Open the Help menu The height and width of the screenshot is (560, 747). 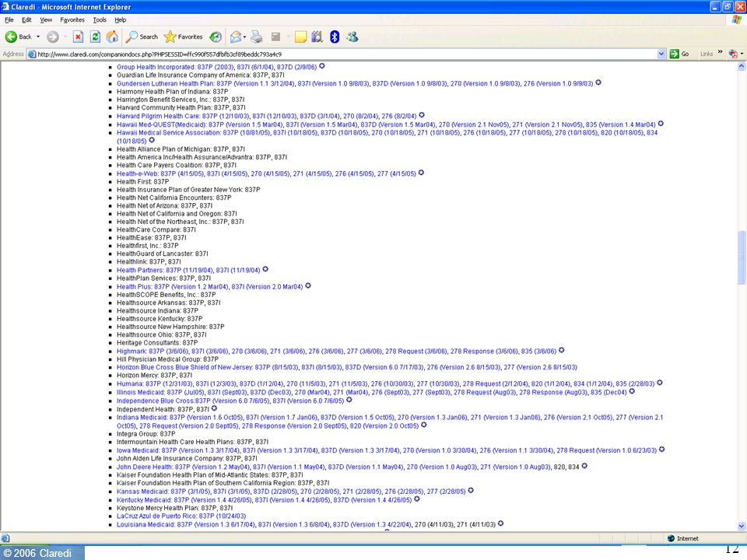coord(121,20)
